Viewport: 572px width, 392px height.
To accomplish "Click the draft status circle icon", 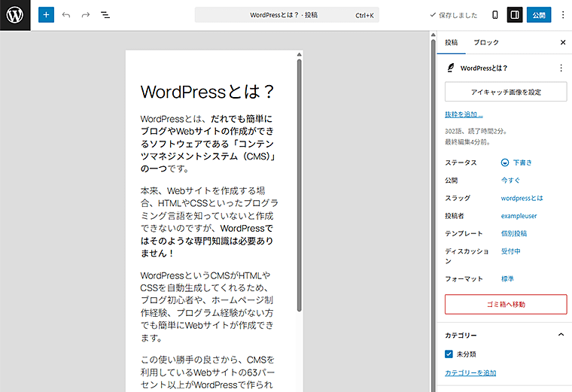I will click(x=505, y=163).
